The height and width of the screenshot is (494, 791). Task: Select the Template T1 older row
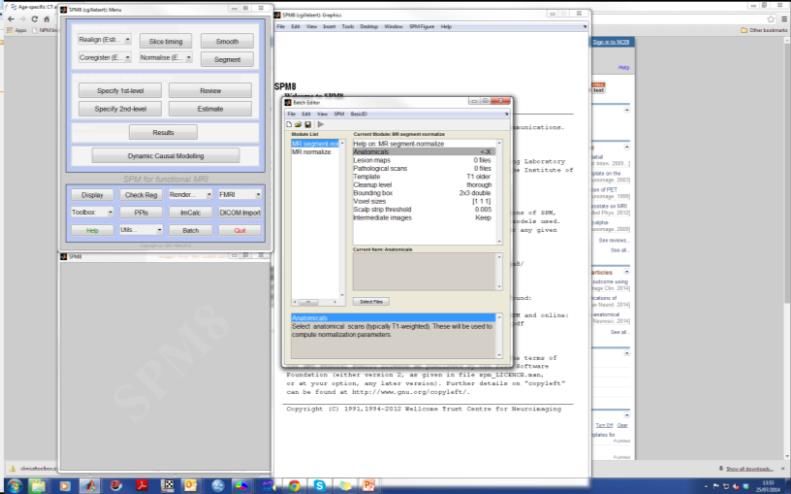(x=423, y=177)
